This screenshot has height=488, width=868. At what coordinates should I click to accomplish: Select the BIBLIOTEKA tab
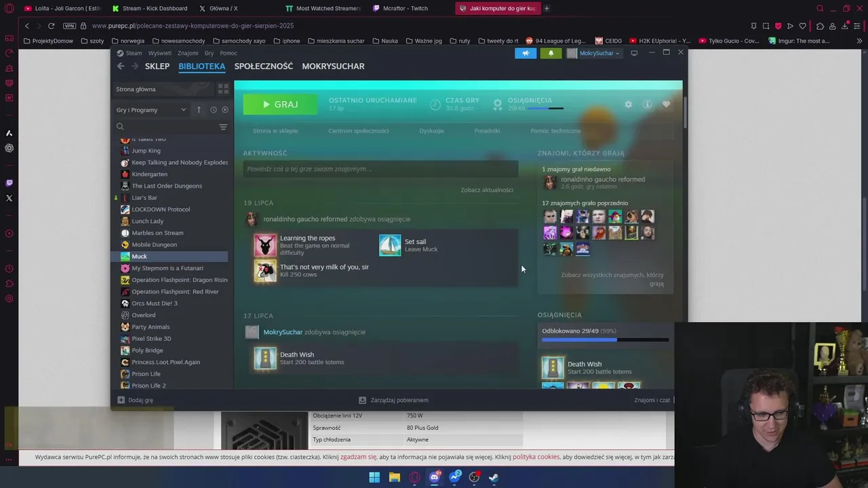pos(201,66)
